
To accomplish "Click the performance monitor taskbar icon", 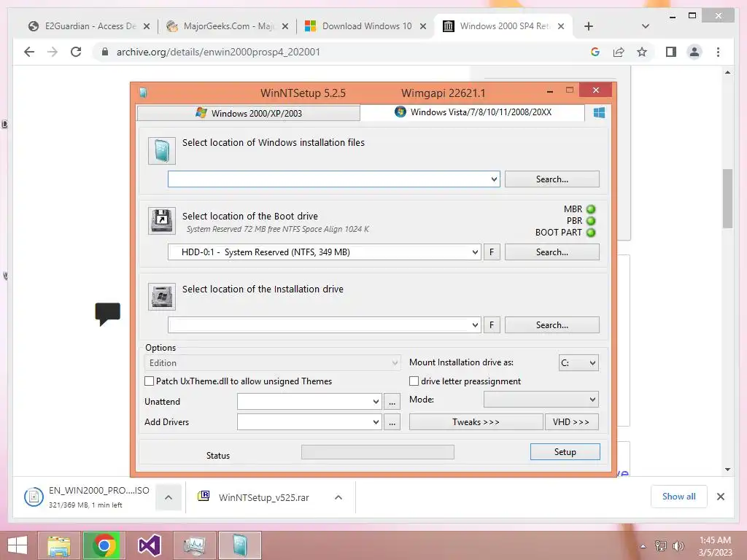I will (x=194, y=545).
